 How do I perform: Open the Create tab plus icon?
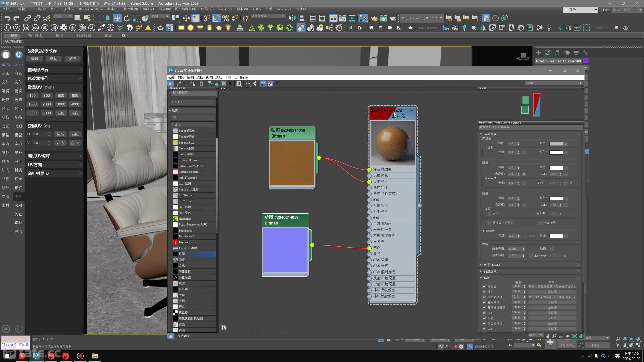click(538, 53)
